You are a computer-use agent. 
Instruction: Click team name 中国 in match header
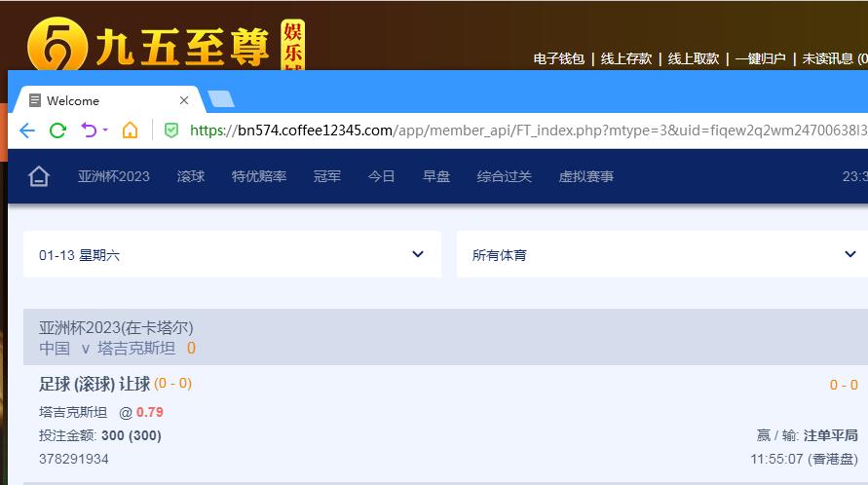coord(55,349)
